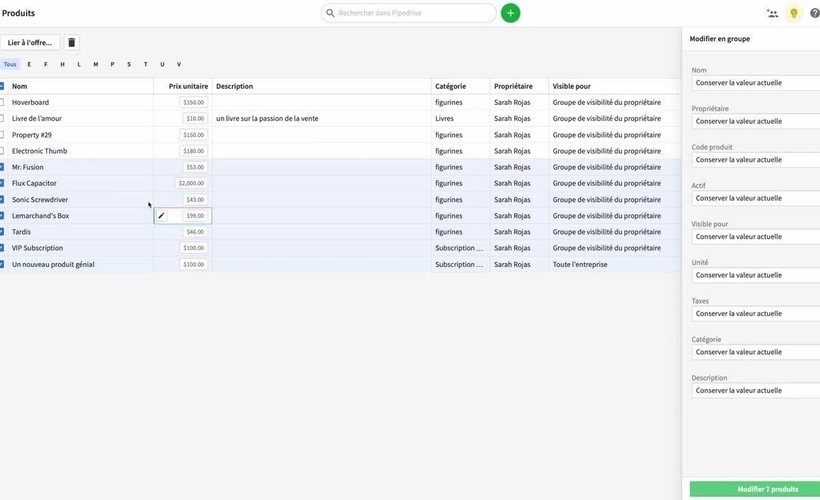
Task: Filter products by letter M
Action: point(96,64)
